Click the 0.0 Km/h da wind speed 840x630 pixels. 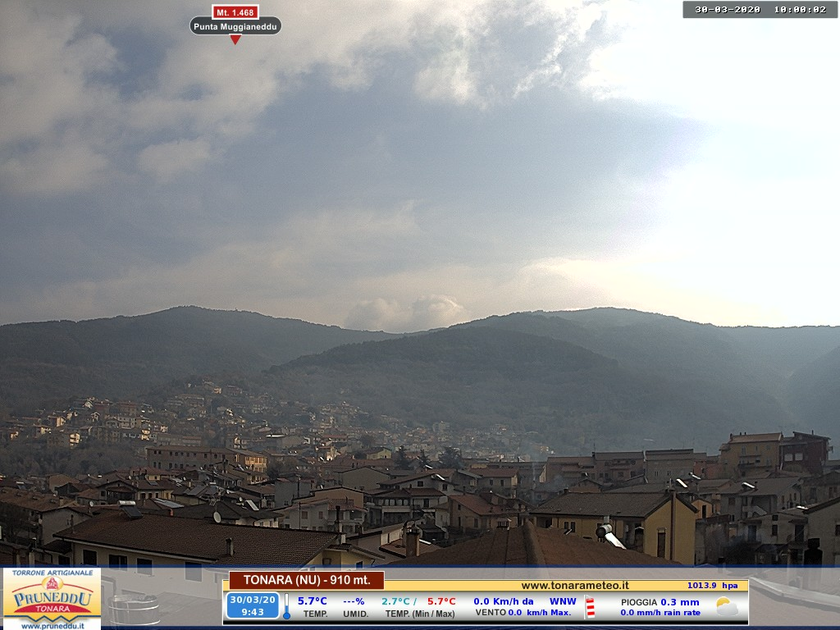point(504,601)
